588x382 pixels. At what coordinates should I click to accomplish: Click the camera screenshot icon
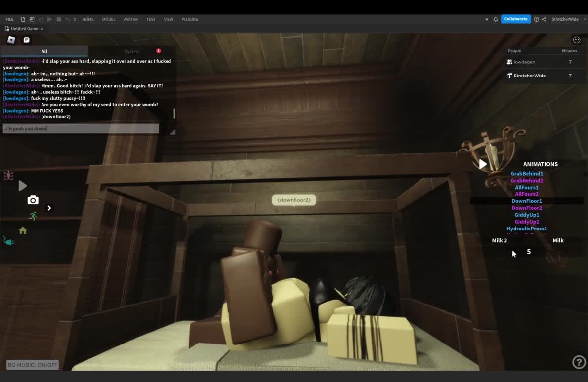click(33, 200)
